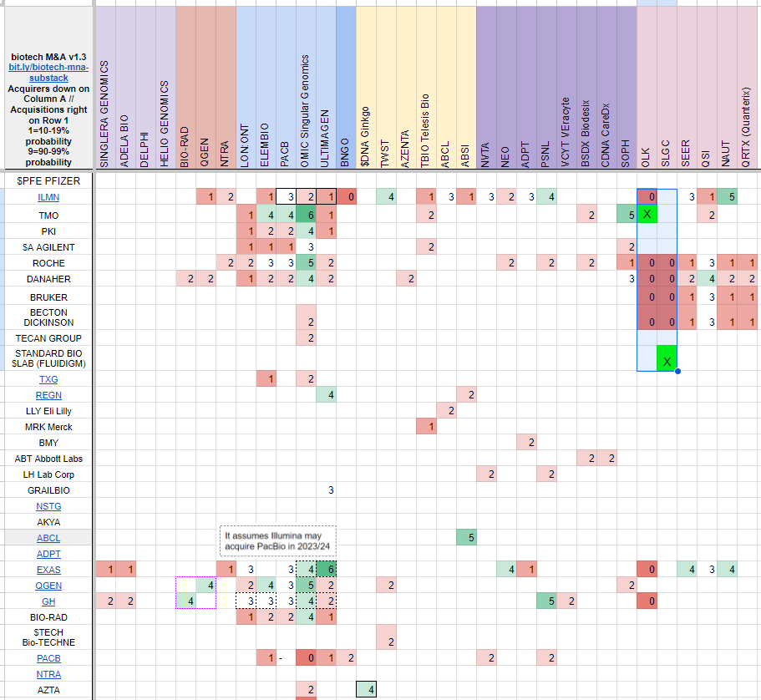Open the NSTG ticker link
The width and height of the screenshot is (761, 700).
(x=48, y=506)
